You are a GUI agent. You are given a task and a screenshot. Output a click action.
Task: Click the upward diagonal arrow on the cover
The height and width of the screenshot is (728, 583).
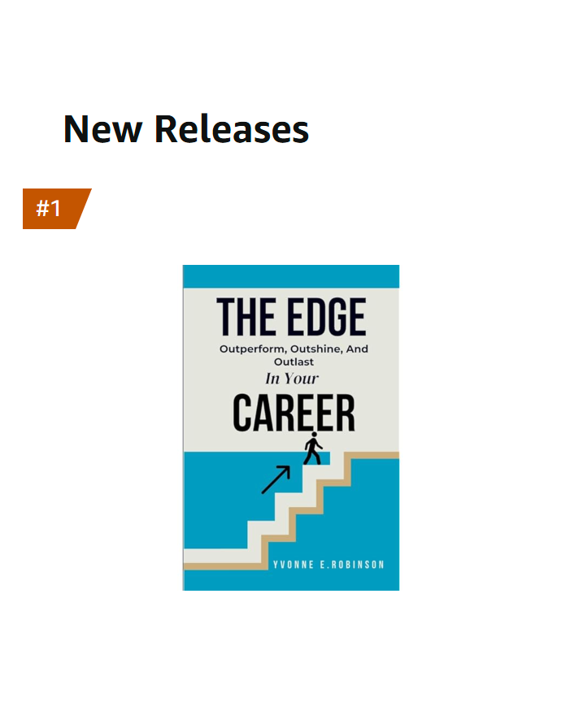[276, 479]
